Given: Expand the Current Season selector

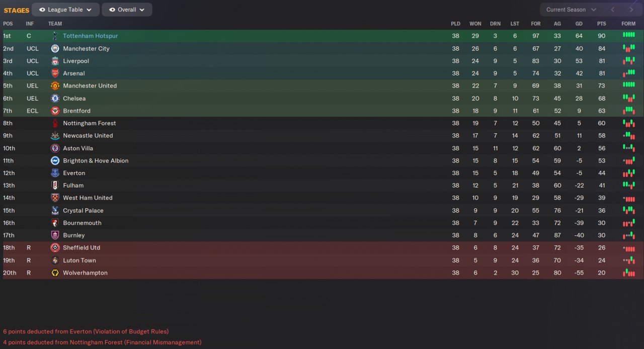Looking at the screenshot, I should 571,10.
